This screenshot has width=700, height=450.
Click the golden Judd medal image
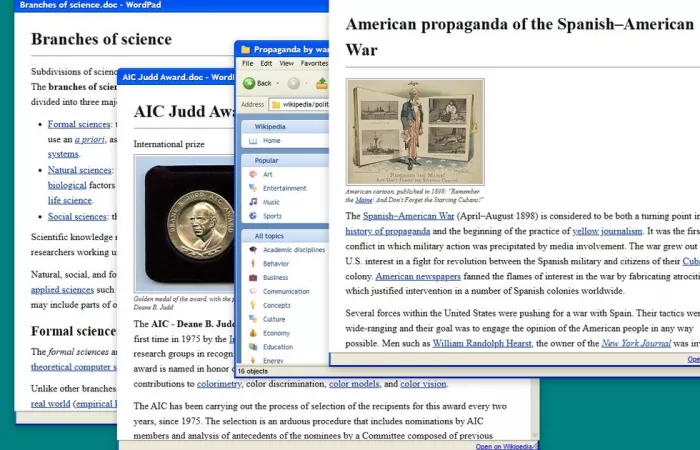pyautogui.click(x=185, y=224)
